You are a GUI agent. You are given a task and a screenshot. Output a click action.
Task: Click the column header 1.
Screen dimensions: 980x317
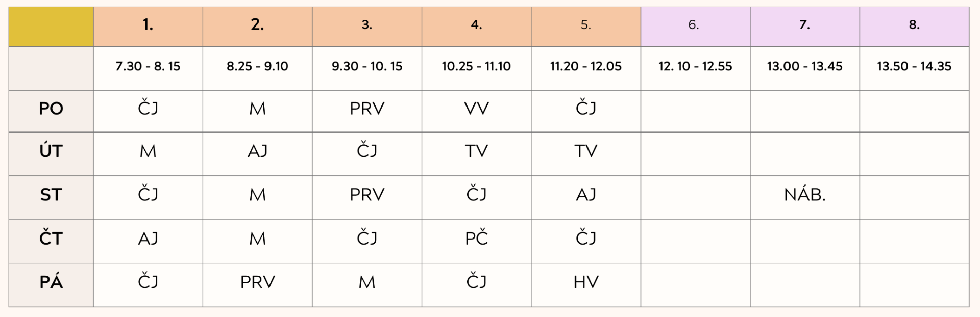(148, 27)
